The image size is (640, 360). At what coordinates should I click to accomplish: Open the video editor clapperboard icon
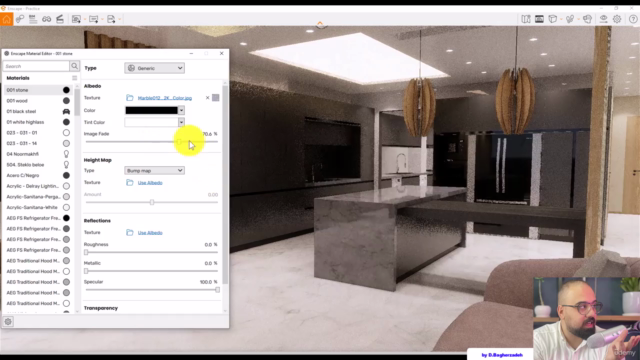(60, 19)
